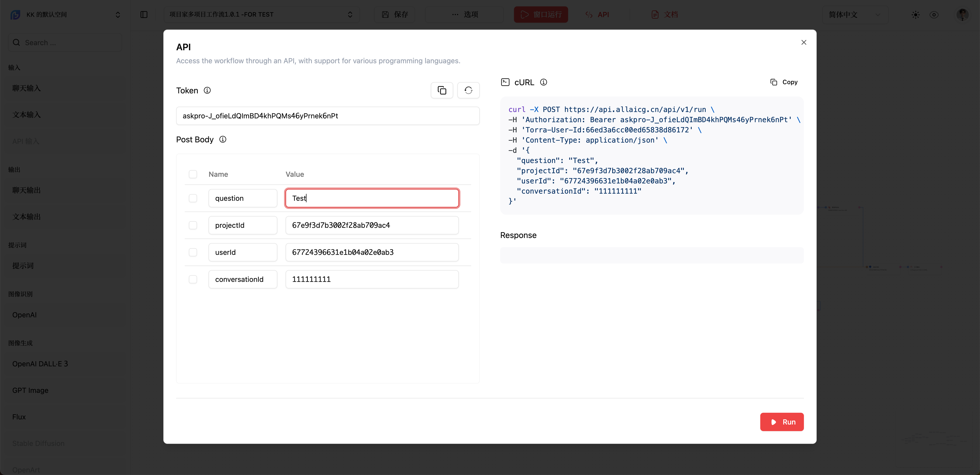Select 文本输入 in the sidebar
The height and width of the screenshot is (475, 980).
[x=65, y=115]
